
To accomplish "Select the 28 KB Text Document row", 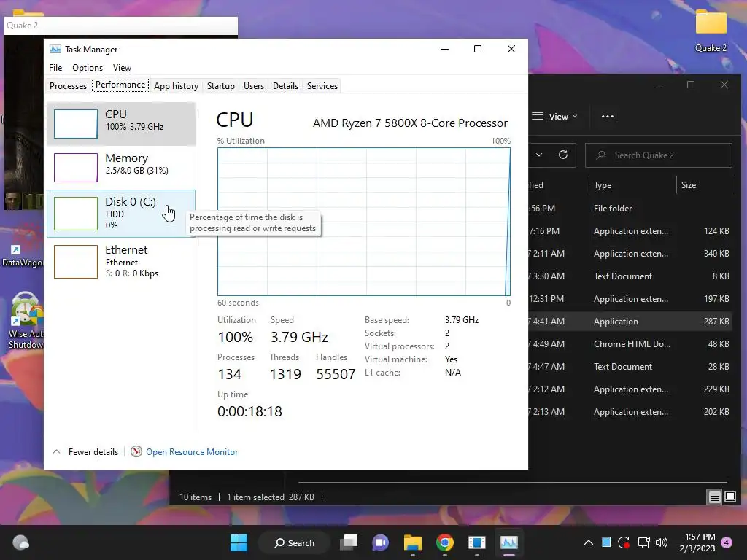I will coord(631,367).
